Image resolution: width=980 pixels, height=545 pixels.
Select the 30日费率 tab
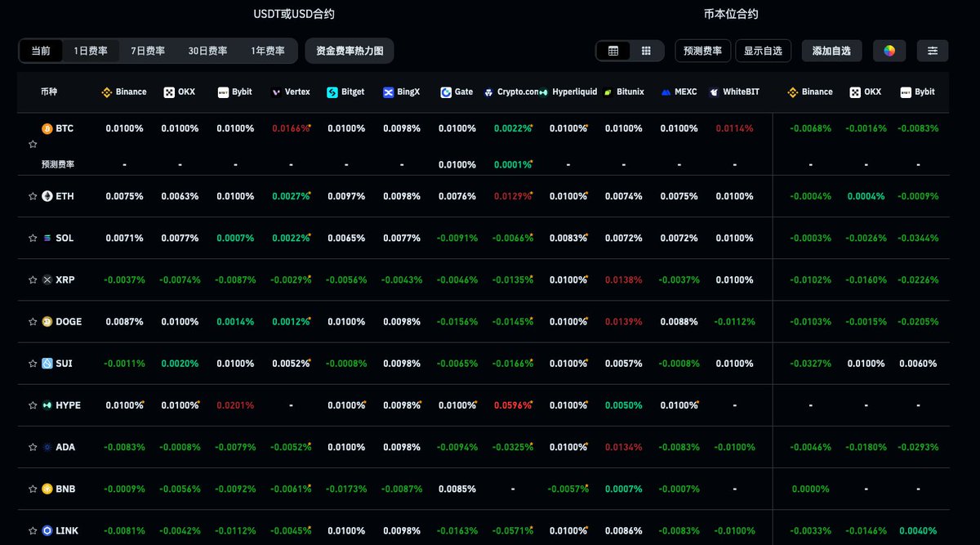click(208, 51)
